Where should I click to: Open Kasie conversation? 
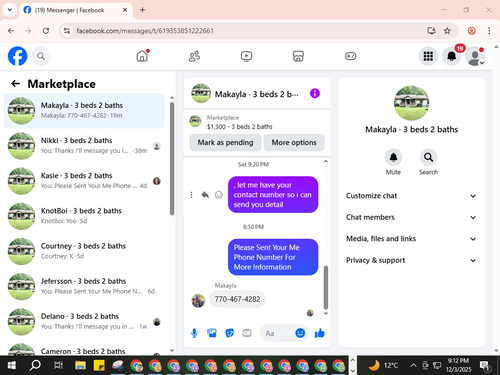[x=84, y=181]
